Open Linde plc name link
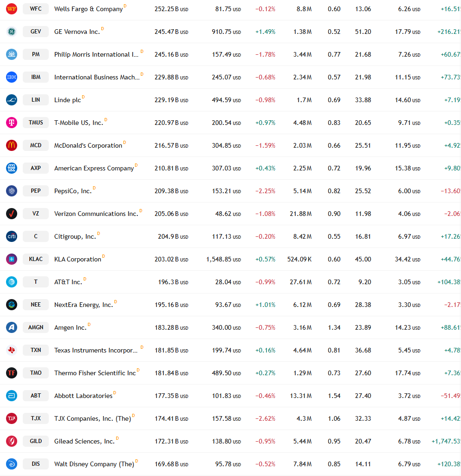This screenshot has width=461, height=476. [68, 100]
